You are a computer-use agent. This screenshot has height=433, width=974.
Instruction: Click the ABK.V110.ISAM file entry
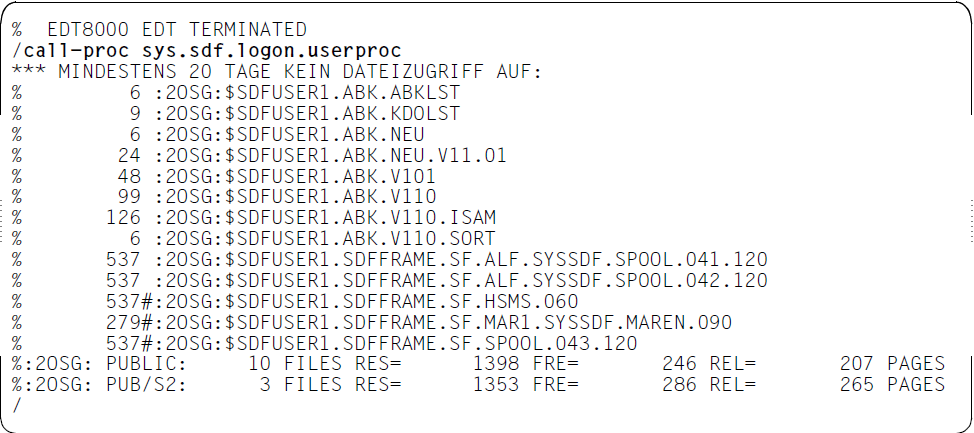click(x=254, y=217)
